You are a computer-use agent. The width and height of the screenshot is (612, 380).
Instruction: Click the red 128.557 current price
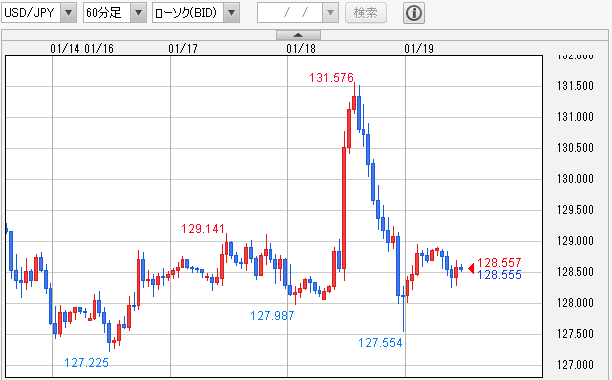(499, 263)
